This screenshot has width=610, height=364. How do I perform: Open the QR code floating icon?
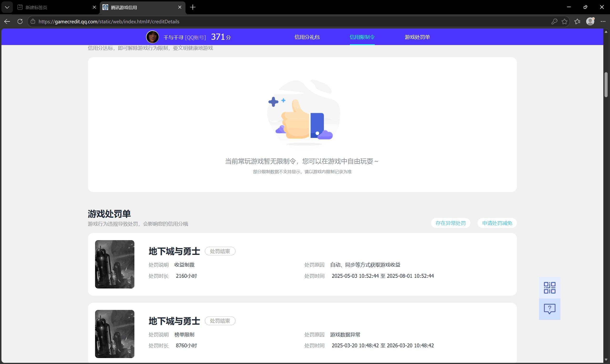(549, 288)
